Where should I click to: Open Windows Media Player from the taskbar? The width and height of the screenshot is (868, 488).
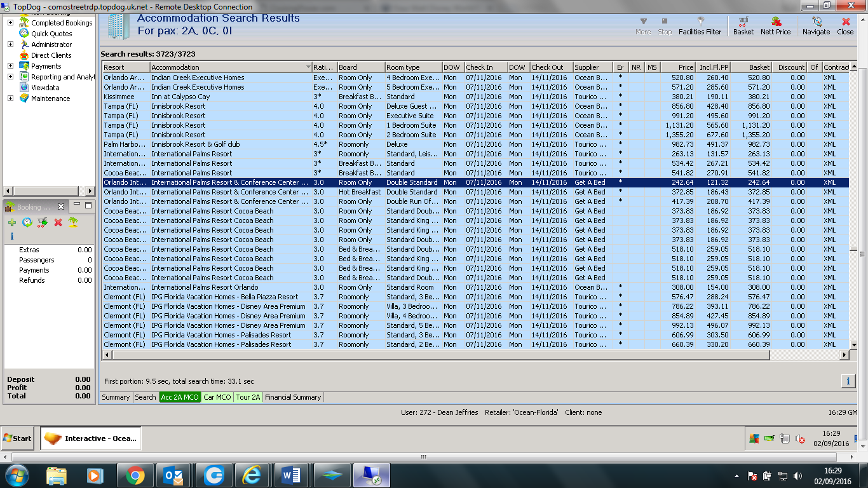[x=95, y=475]
